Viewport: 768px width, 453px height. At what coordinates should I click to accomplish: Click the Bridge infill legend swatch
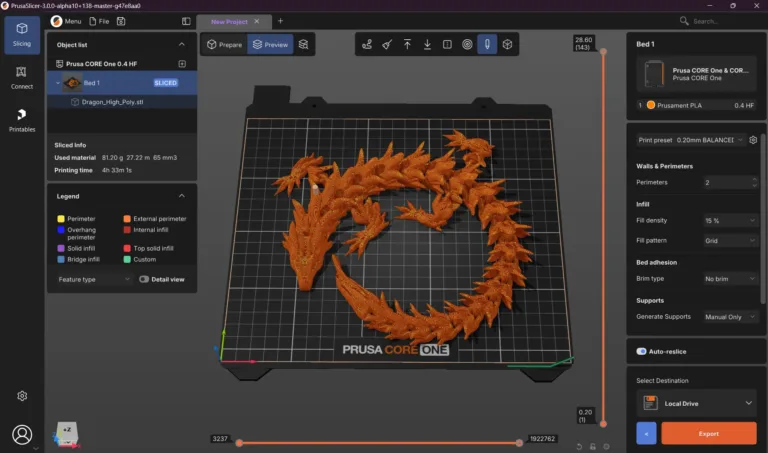[61, 260]
